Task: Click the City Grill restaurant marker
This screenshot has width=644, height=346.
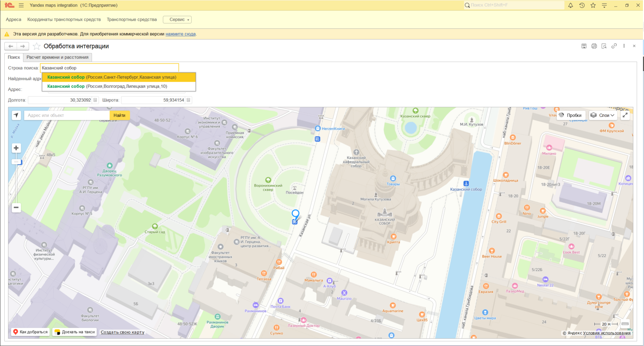Action: point(499,216)
